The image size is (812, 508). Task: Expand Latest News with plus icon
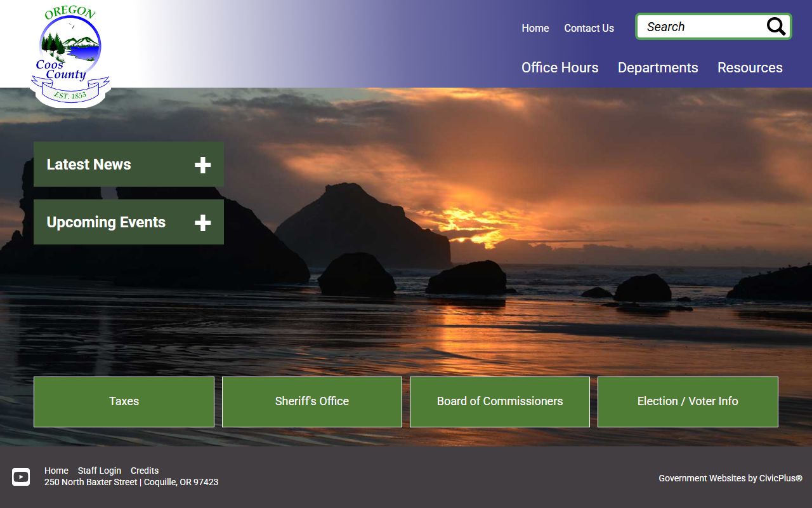[202, 165]
